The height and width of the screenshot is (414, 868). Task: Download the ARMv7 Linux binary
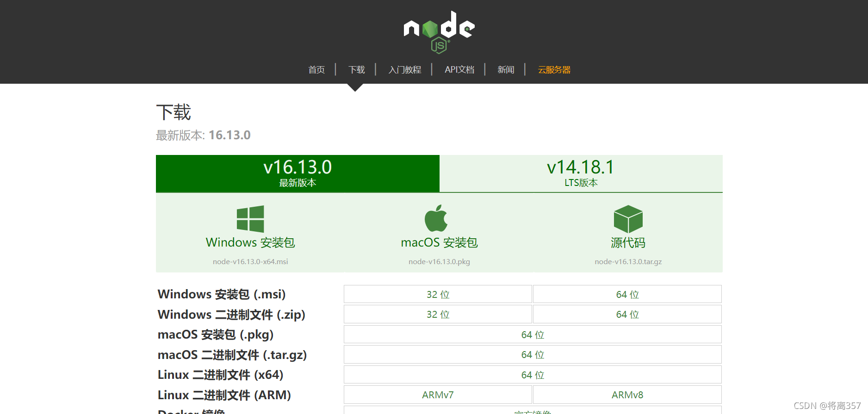tap(438, 395)
